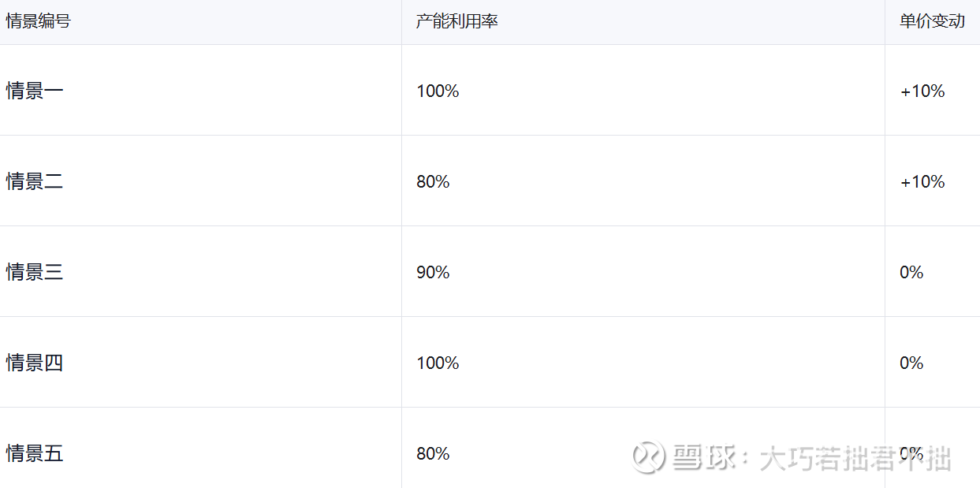Screen dimensions: 980x488
Task: Select 100% utilization in the 情景四 row
Action: pyautogui.click(x=438, y=363)
